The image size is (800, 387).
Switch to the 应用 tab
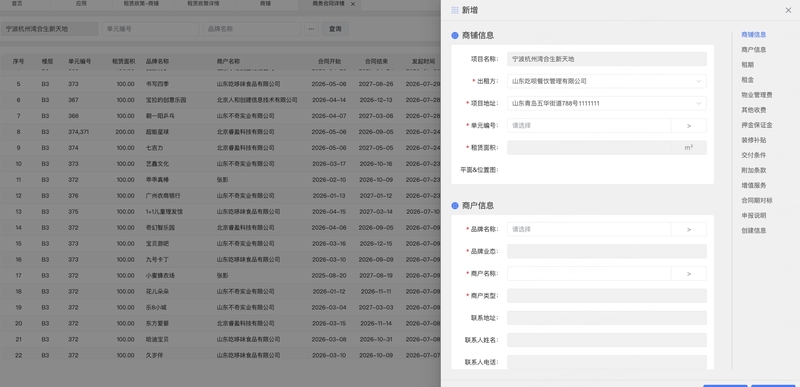click(x=81, y=4)
